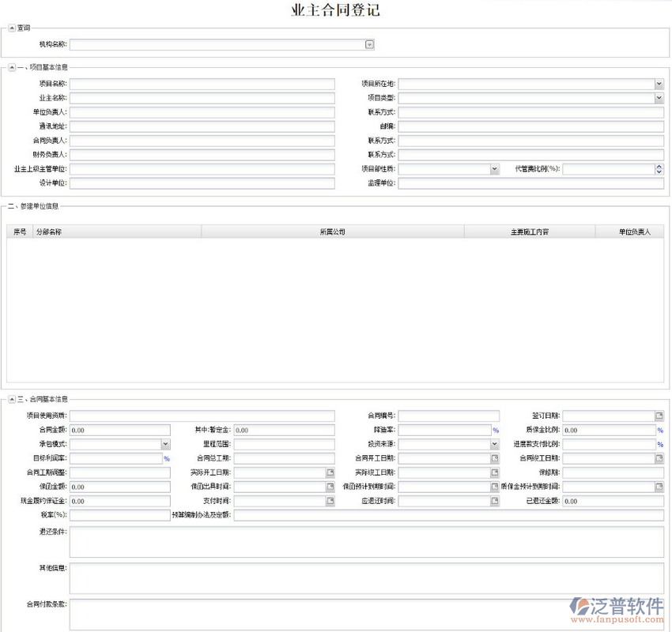Click the 代管费比例(%) spinner arrows
Image resolution: width=672 pixels, height=632 pixels.
[x=659, y=169]
